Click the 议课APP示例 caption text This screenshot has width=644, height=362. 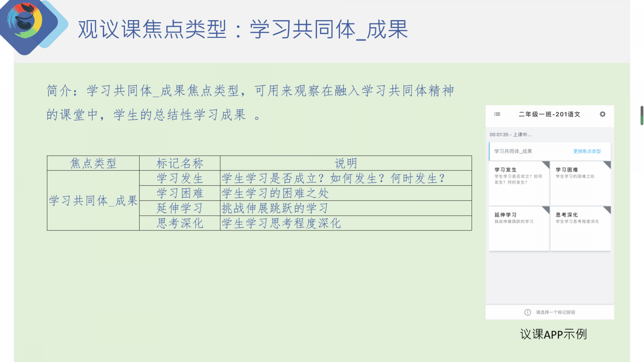tap(553, 334)
